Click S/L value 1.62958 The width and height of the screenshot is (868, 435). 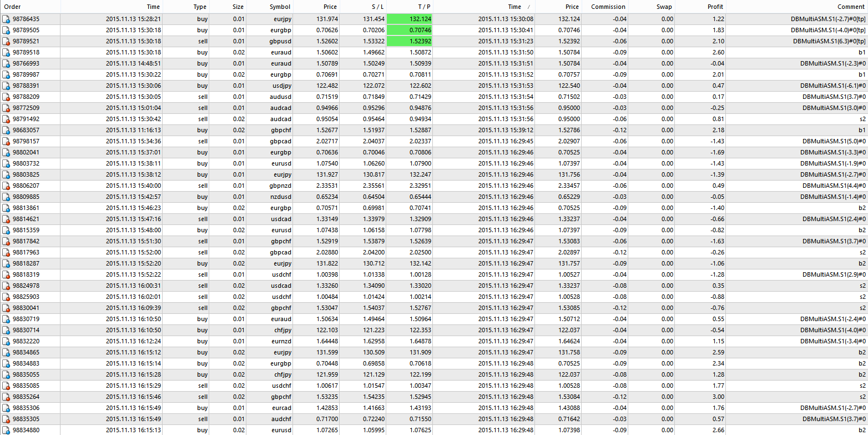[374, 341]
